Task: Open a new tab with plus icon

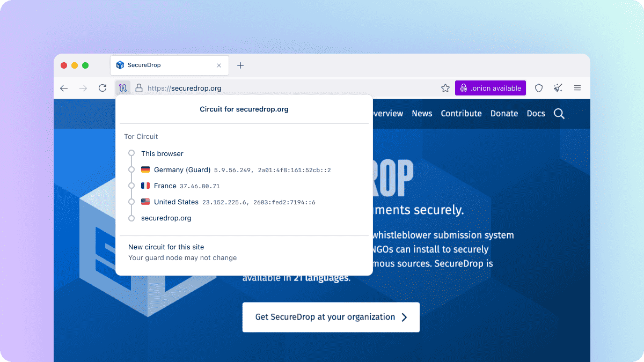Action: point(240,65)
